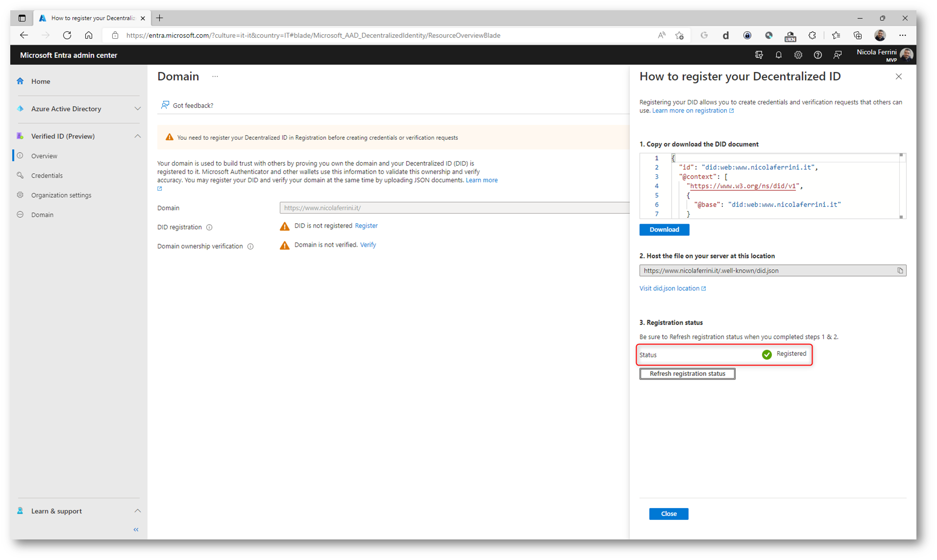Image resolution: width=937 pixels, height=560 pixels.
Task: Open the header feedback icon
Action: point(838,55)
